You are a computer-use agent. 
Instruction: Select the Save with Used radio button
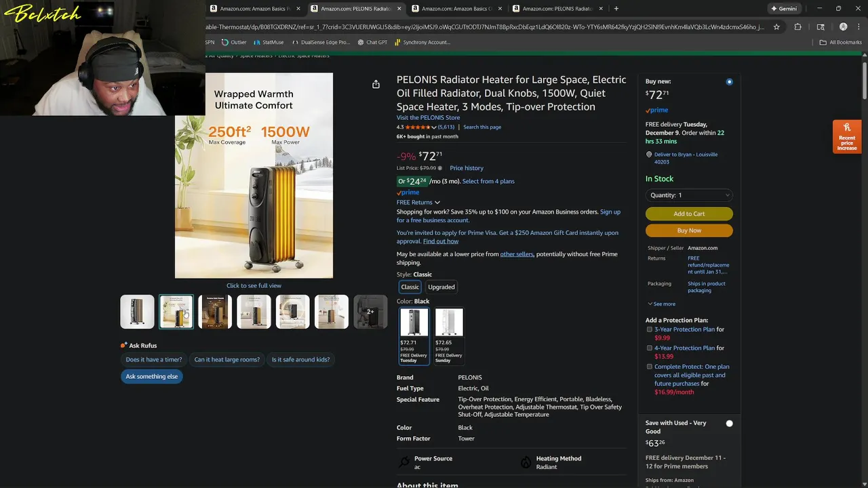pos(729,424)
